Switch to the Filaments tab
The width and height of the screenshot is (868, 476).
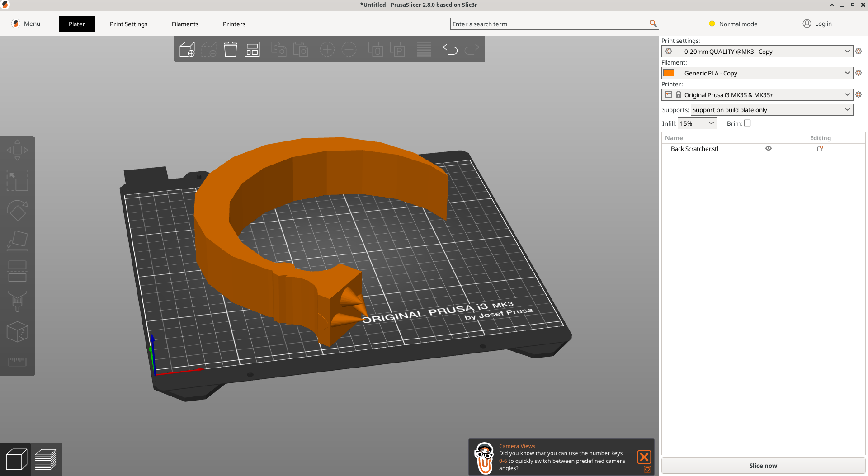[x=185, y=24]
